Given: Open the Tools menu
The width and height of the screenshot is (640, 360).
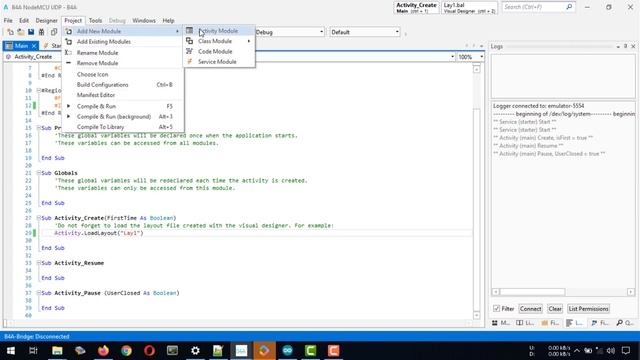Looking at the screenshot, I should point(95,20).
